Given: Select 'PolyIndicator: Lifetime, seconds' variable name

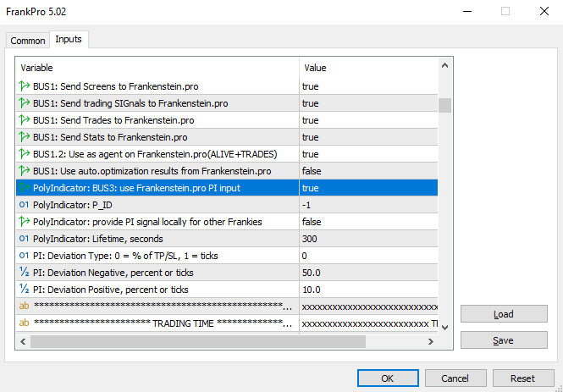Looking at the screenshot, I should point(98,239).
